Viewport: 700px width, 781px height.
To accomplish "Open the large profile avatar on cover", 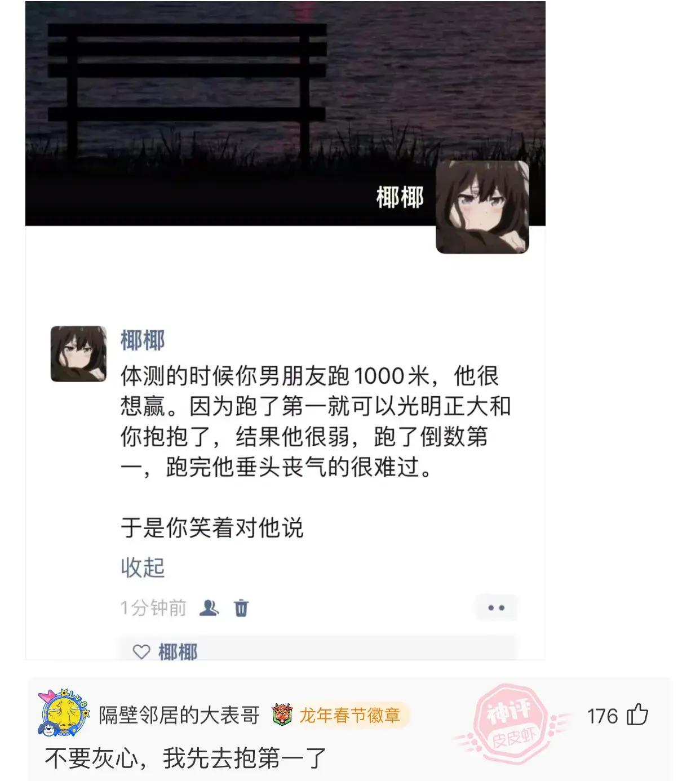I will tap(482, 207).
